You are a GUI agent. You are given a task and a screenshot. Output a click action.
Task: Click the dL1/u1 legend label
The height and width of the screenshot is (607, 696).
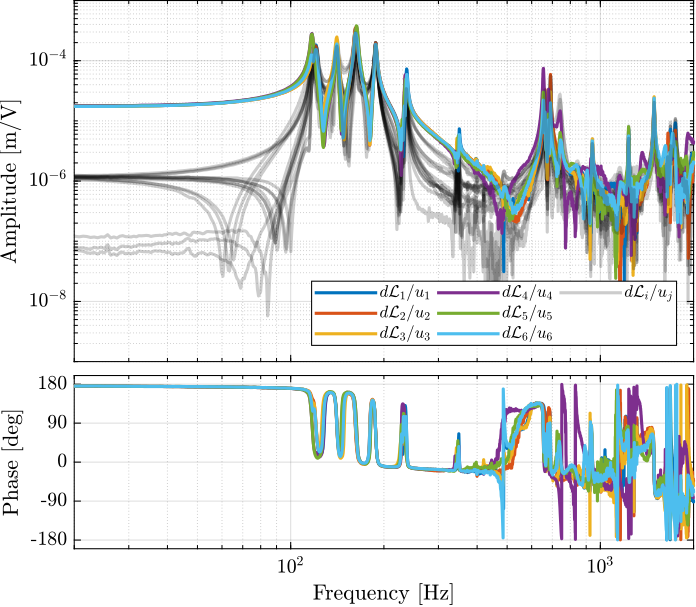[404, 293]
